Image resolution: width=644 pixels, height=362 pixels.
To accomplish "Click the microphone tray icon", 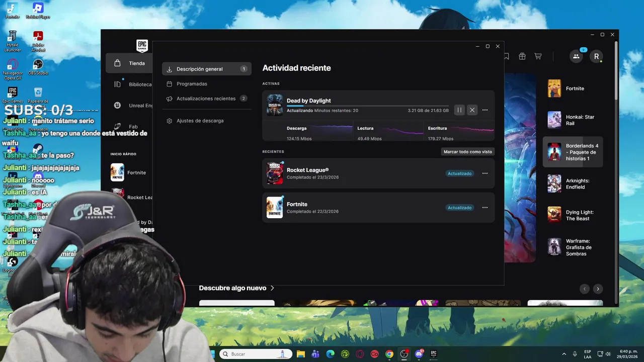I will click(x=575, y=354).
